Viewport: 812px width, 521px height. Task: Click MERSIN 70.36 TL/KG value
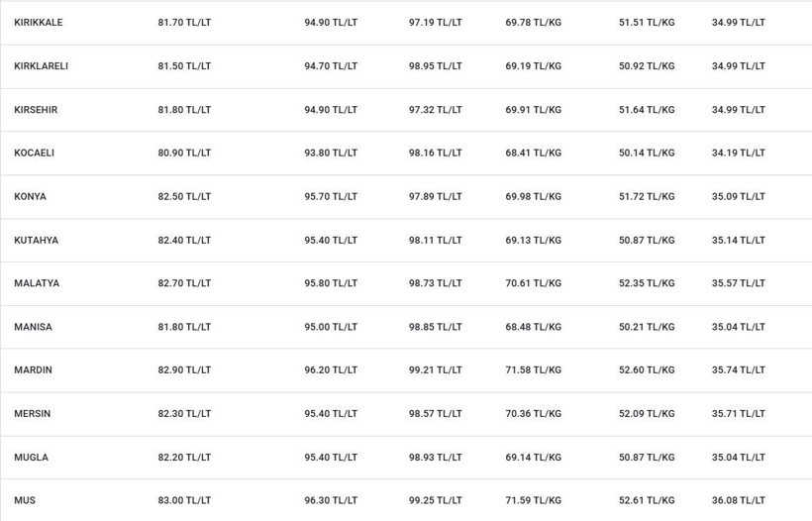click(534, 413)
